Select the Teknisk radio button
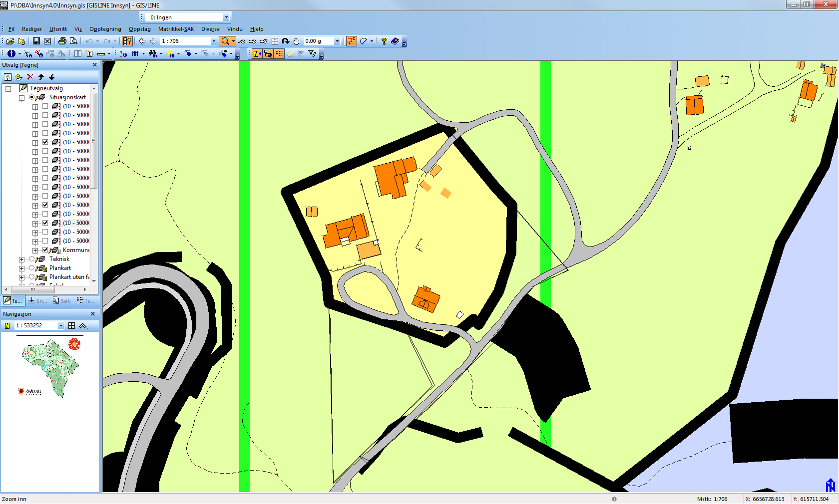 [x=31, y=259]
